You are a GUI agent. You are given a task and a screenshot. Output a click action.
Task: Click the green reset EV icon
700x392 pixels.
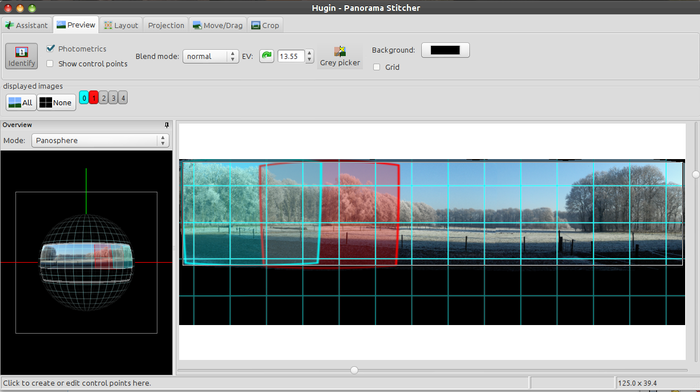(x=267, y=56)
